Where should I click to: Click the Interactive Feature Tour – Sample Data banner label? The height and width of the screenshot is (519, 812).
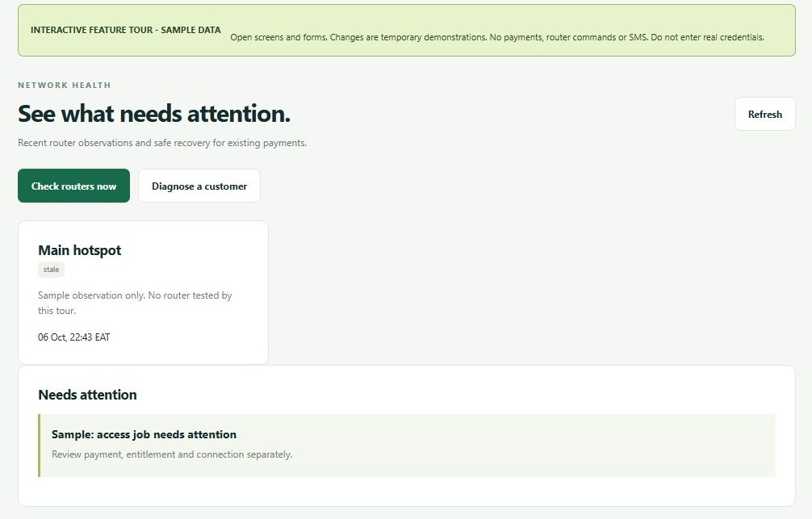click(126, 30)
